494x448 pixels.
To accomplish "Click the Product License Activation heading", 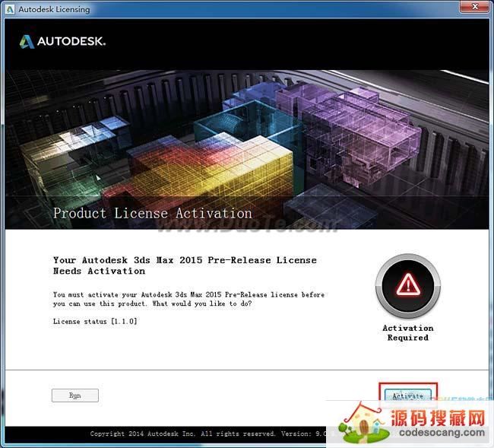I will click(152, 213).
